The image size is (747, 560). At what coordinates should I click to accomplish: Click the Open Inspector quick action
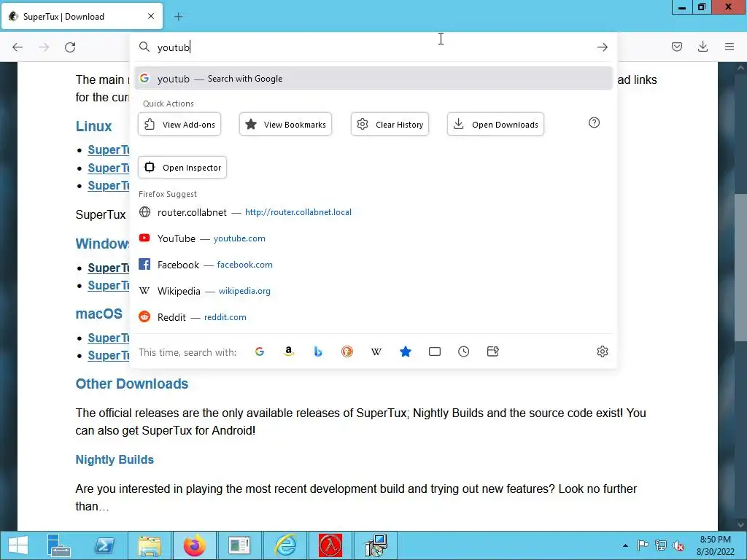pos(182,168)
